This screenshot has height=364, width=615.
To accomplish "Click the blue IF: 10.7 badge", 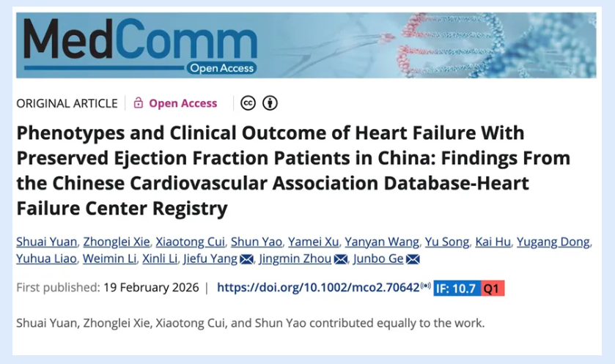I will 457,288.
